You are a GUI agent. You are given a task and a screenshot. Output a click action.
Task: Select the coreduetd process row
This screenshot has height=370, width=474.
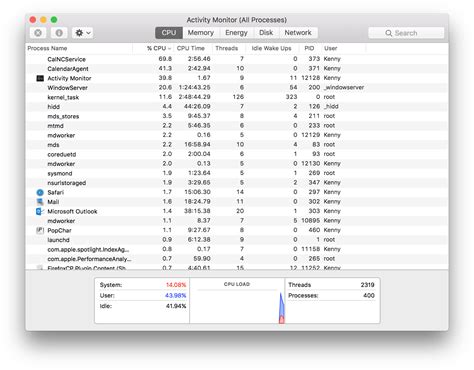(x=237, y=154)
